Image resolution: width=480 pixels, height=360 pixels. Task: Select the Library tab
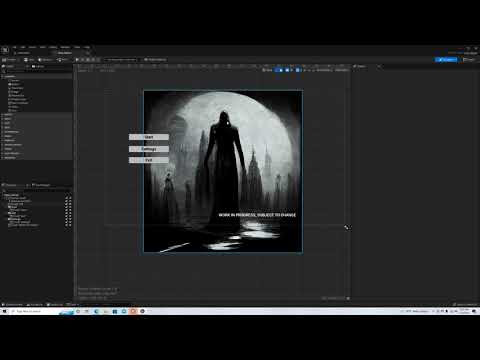pyautogui.click(x=38, y=66)
